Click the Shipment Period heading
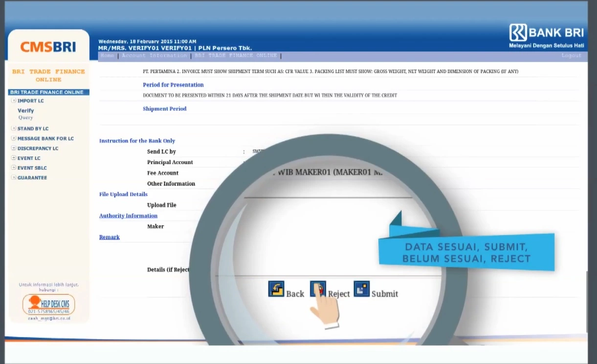 pos(165,109)
